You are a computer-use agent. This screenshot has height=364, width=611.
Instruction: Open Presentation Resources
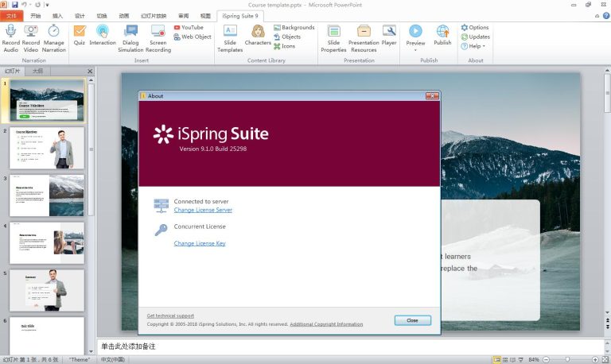point(364,38)
